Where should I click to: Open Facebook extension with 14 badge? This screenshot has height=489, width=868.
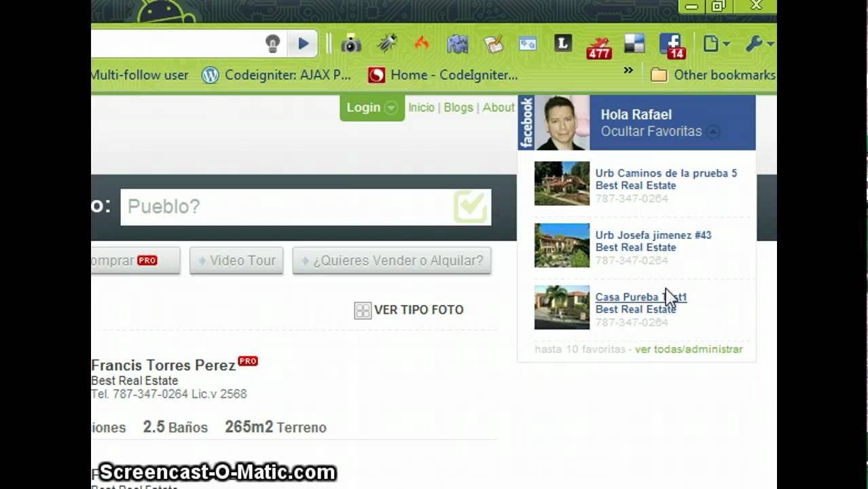(672, 46)
